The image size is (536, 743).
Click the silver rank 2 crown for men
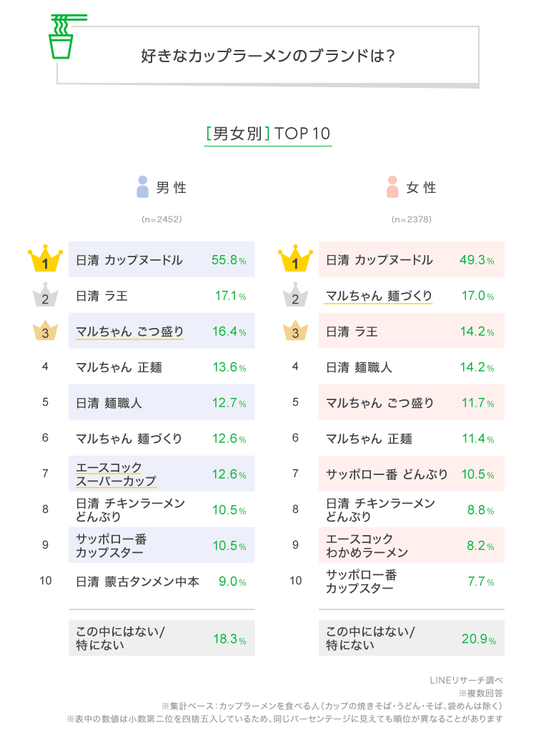[45, 295]
